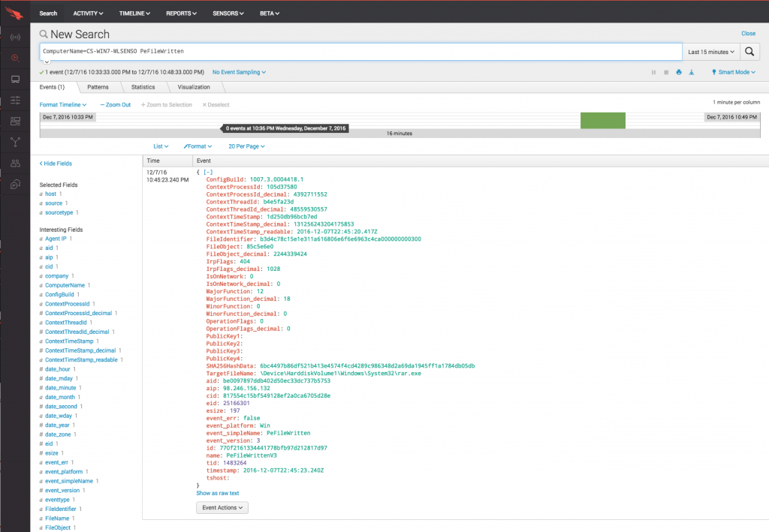769x532 pixels.
Task: Open the Users icon in the sidebar
Action: 15,163
